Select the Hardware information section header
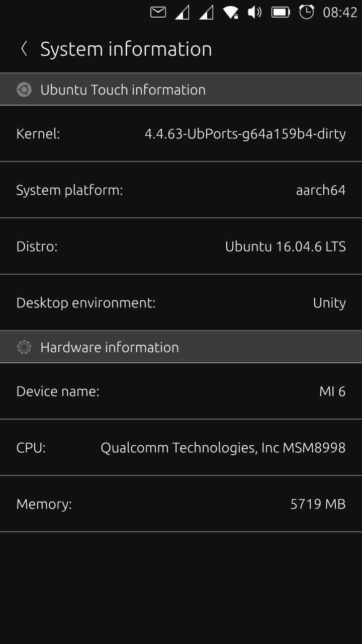The width and height of the screenshot is (362, 644). click(181, 347)
